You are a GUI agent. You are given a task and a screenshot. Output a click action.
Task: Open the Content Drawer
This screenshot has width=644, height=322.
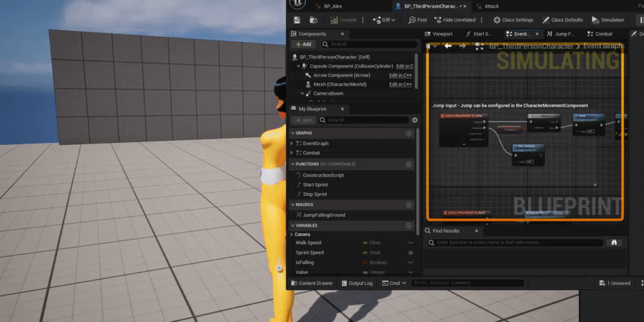click(312, 283)
